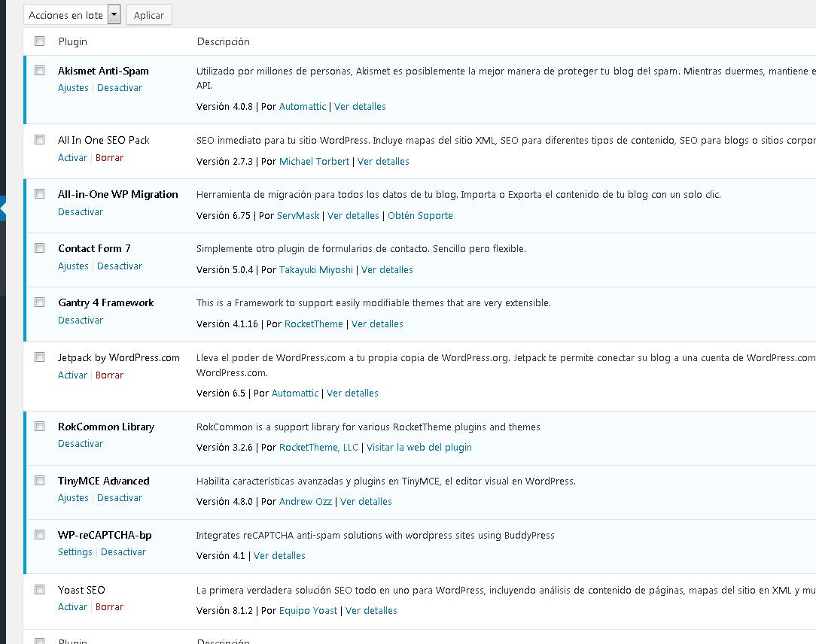Image resolution: width=816 pixels, height=644 pixels.
Task: Click Ver detalles for All In One SEO Pack
Action: coord(383,161)
